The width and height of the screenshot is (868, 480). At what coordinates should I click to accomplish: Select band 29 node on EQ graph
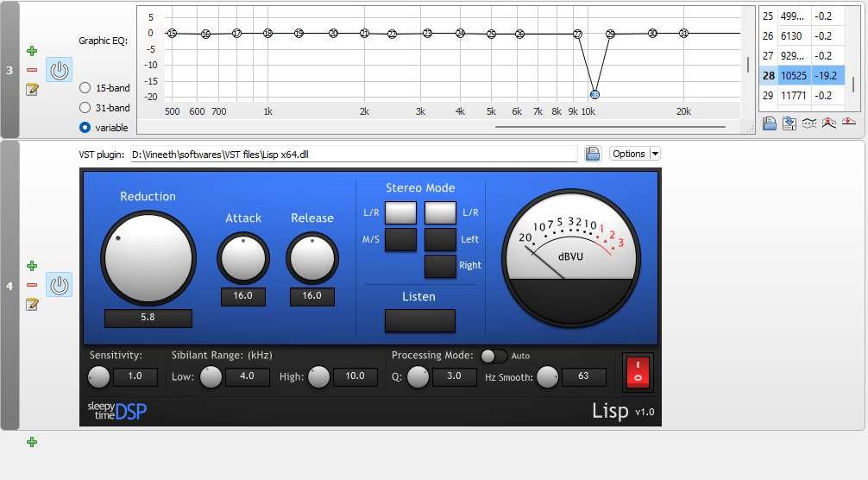pyautogui.click(x=610, y=34)
